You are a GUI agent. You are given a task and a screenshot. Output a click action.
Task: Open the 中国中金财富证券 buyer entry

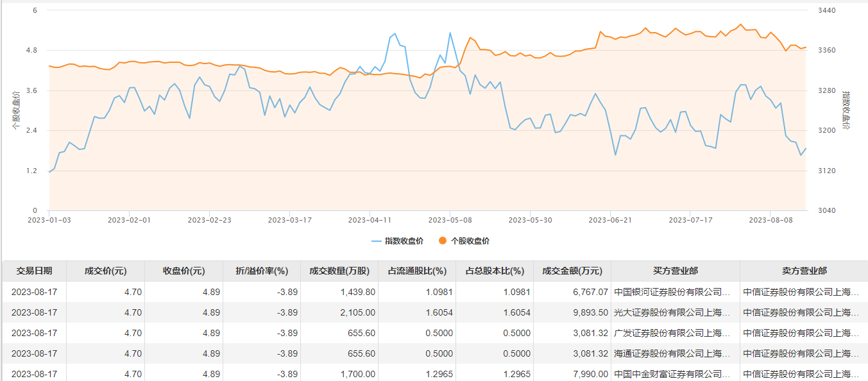pos(672,374)
